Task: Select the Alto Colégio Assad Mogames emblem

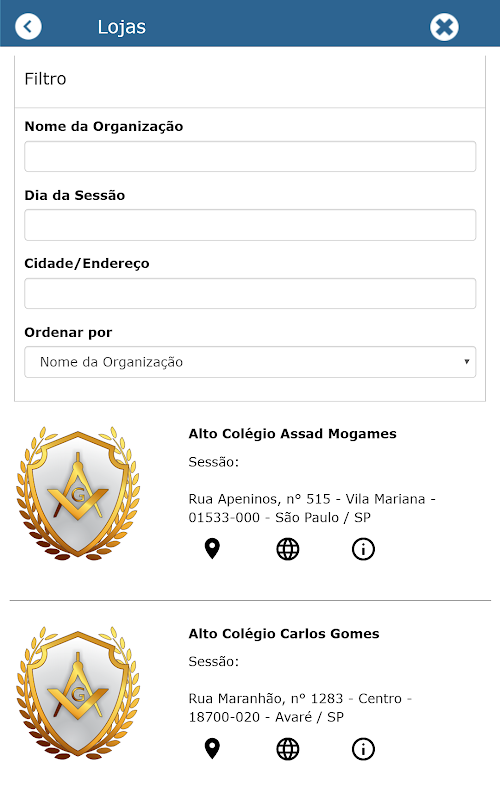Action: click(x=78, y=493)
